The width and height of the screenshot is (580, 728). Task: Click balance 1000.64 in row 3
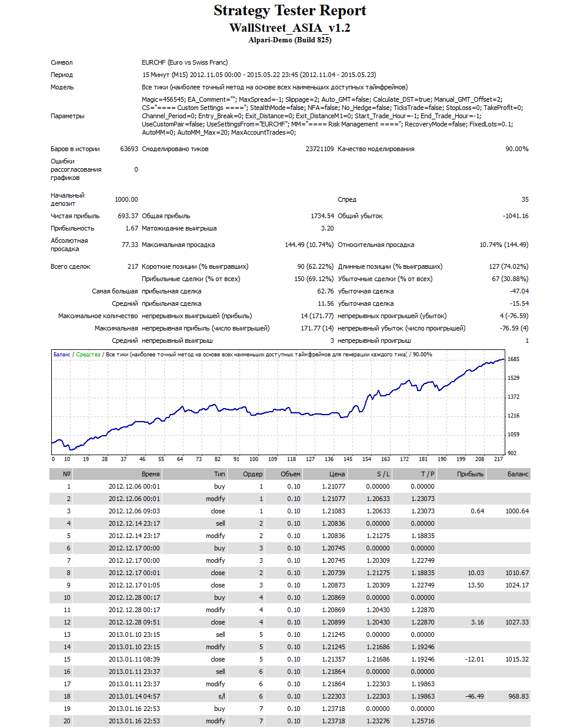click(x=517, y=511)
